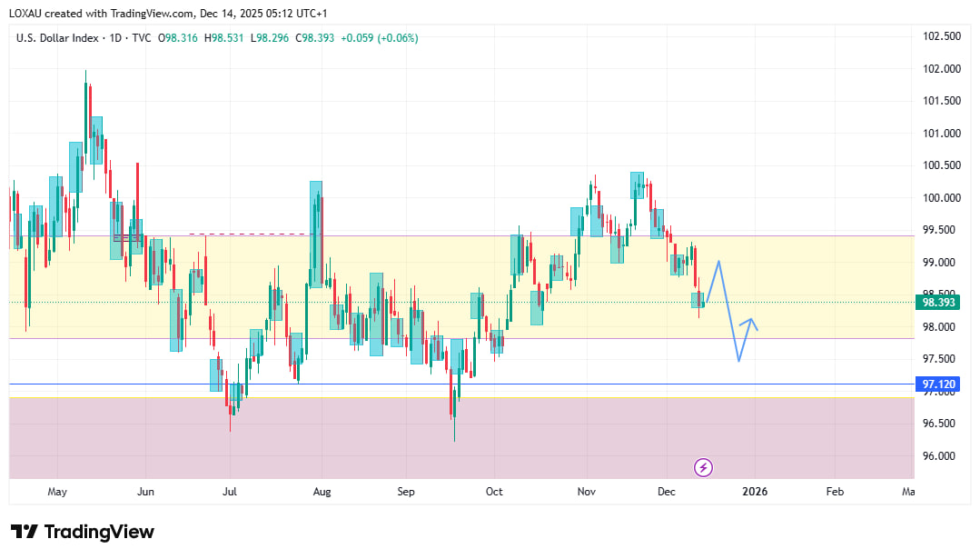The image size is (980, 559).
Task: Click the blue 97.120 price level label
Action: coord(940,384)
